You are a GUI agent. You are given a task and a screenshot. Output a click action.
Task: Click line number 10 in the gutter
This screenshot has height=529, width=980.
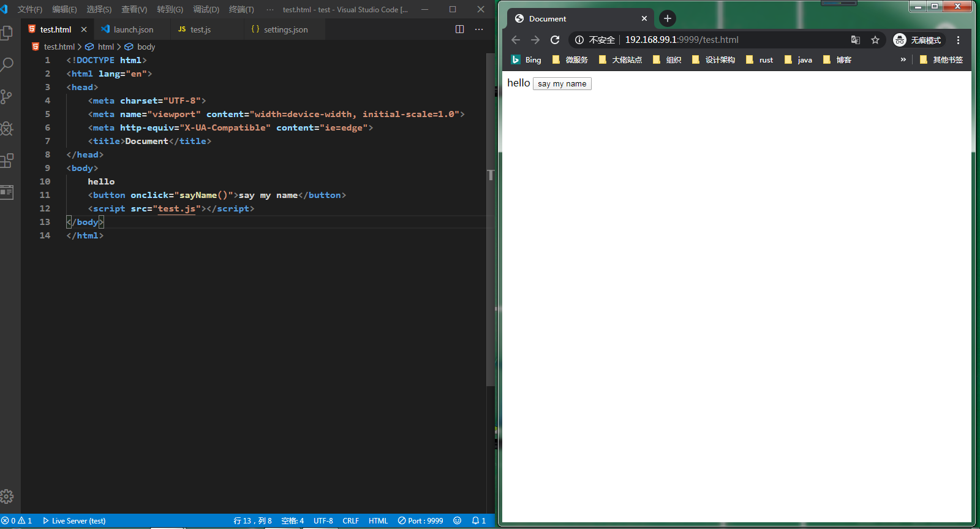point(45,182)
